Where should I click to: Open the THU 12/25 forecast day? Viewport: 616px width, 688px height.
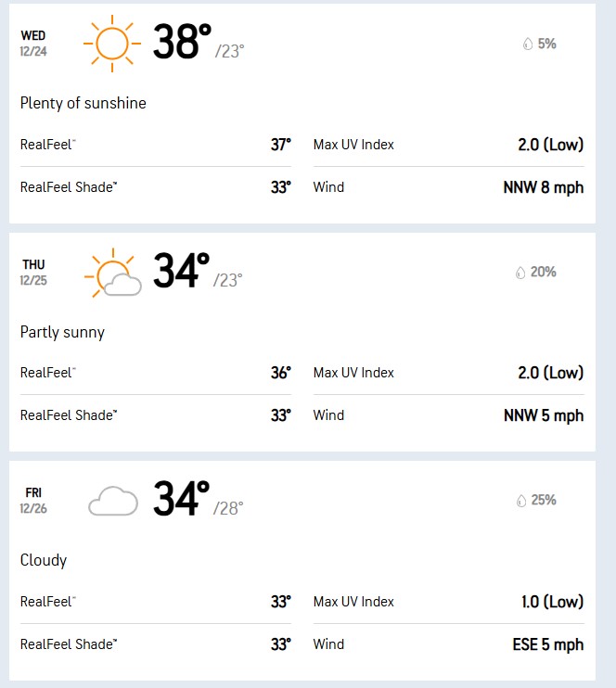tap(33, 272)
